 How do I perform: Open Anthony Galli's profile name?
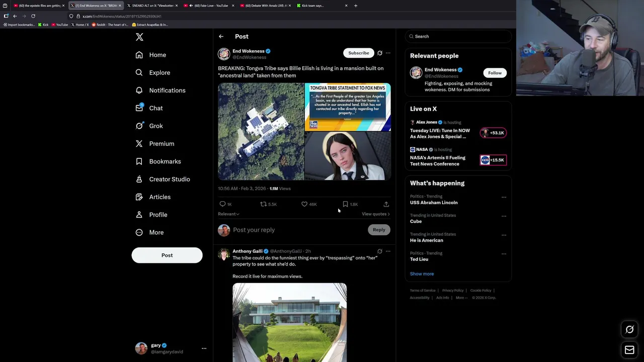click(248, 251)
